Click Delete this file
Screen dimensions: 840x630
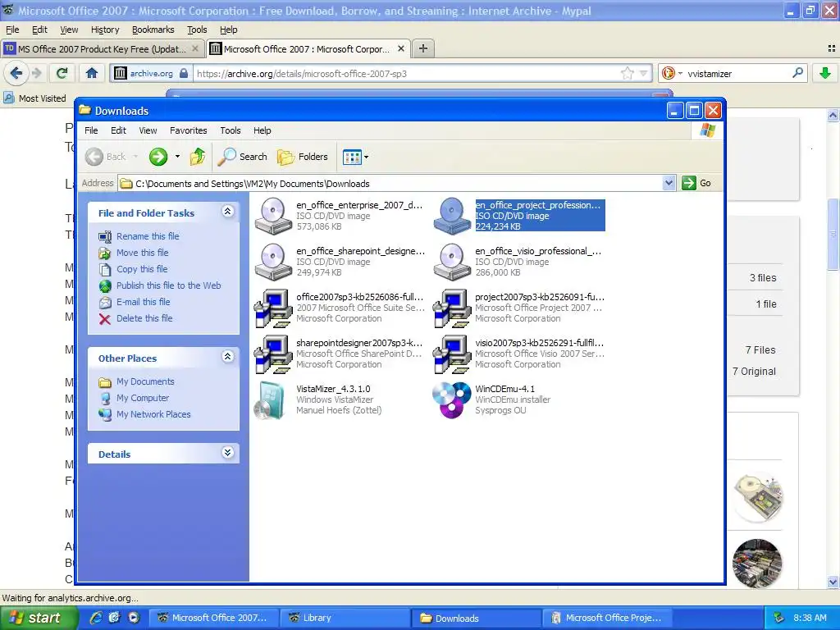(144, 318)
